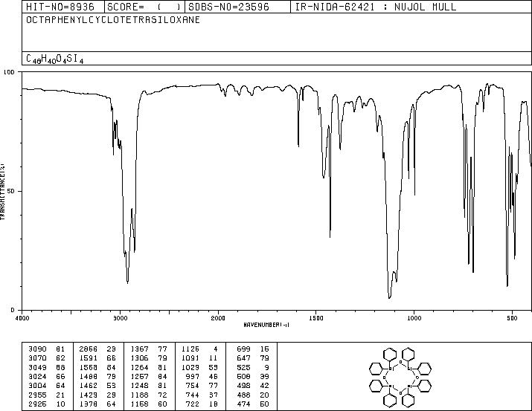Viewport: 532px width, 411px height.
Task: Click the HIT-NO=8936 header cell
Action: [60, 7]
